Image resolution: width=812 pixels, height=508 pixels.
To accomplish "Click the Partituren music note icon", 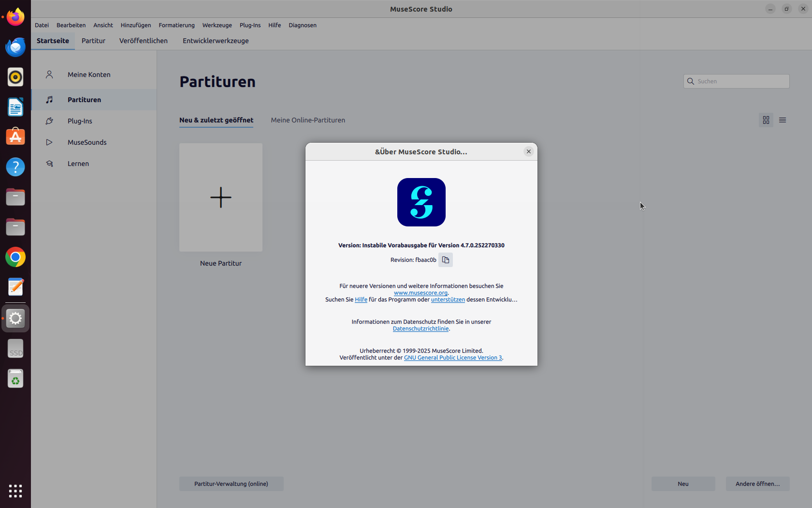I will tap(49, 100).
